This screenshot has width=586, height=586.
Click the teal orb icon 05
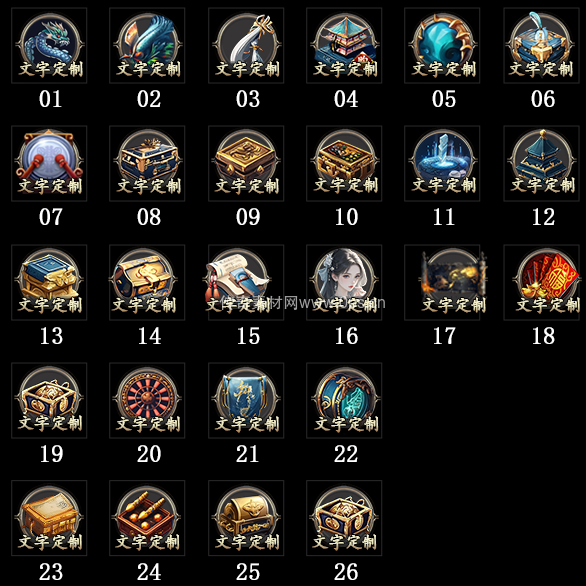coord(442,45)
